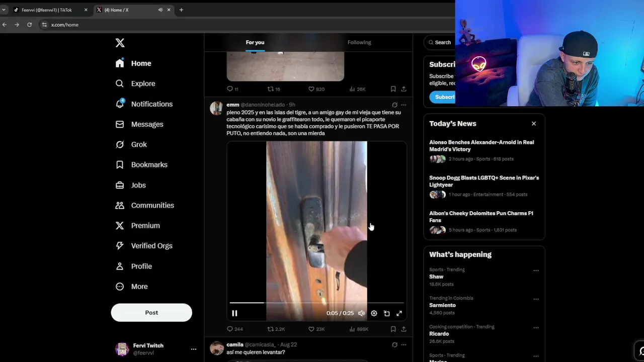Viewport: 644px width, 362px height.
Task: Bookmark the top tweet with 820 likes
Action: click(x=393, y=89)
